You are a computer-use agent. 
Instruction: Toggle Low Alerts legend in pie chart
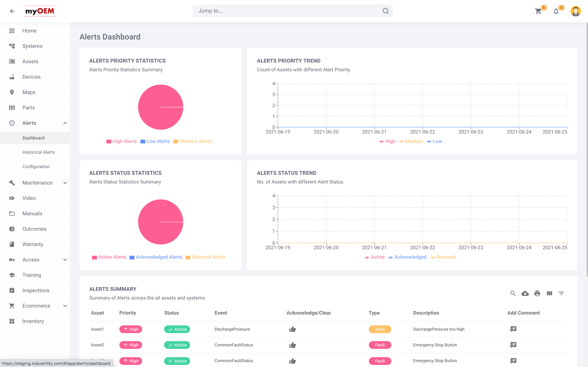[x=155, y=141]
